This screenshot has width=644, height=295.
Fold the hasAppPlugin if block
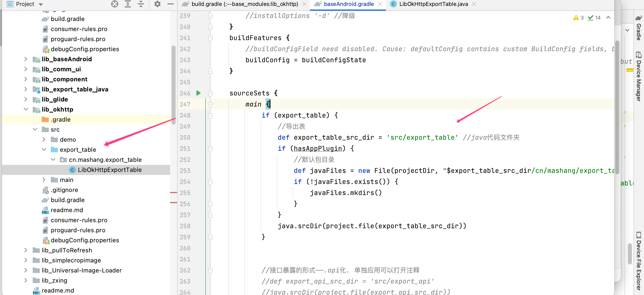coord(210,149)
